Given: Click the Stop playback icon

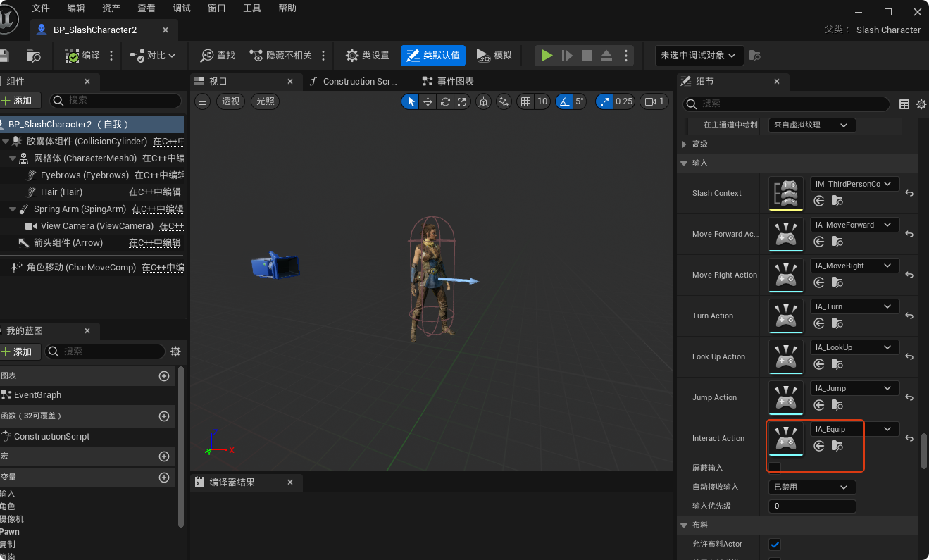Looking at the screenshot, I should [x=587, y=56].
